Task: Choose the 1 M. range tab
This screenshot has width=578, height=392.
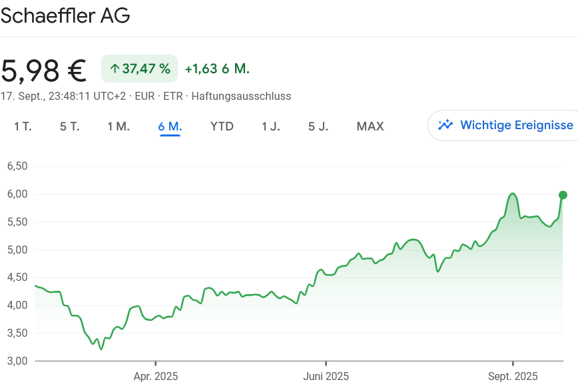Action: coord(119,126)
